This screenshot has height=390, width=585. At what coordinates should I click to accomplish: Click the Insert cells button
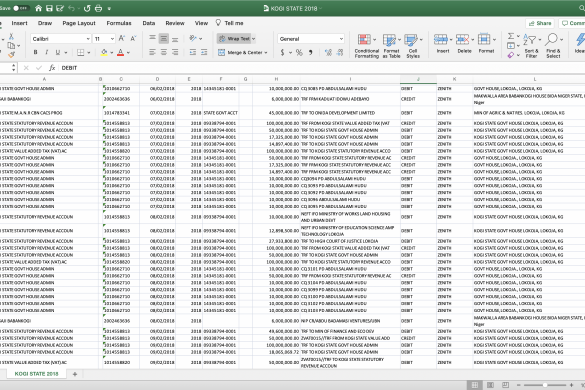[443, 44]
